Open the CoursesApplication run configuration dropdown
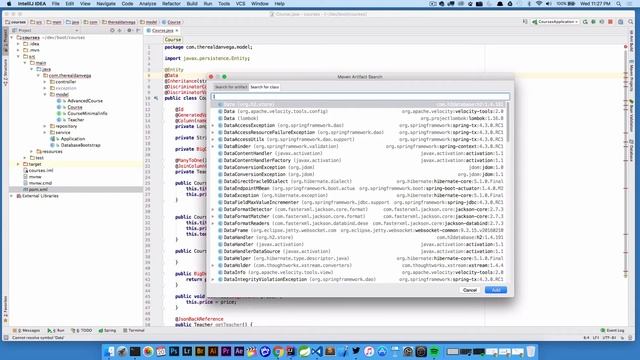Screen dimensions: 640x360 point(555,22)
